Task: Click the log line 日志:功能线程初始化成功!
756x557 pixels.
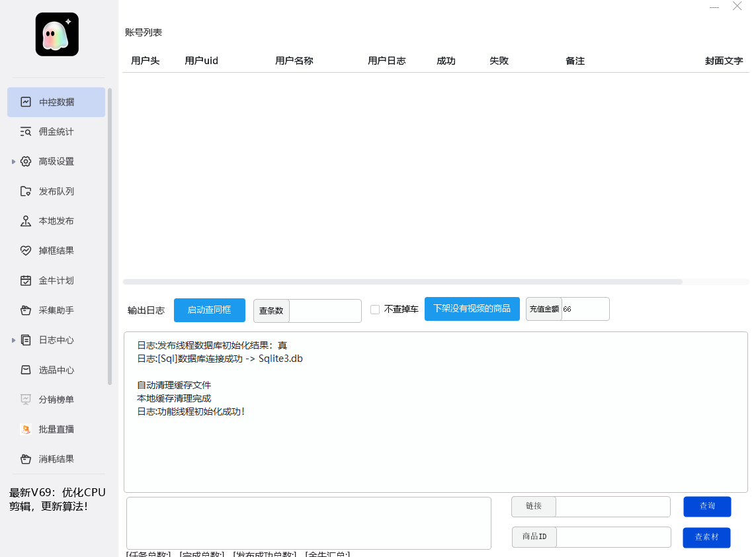Action: (191, 412)
